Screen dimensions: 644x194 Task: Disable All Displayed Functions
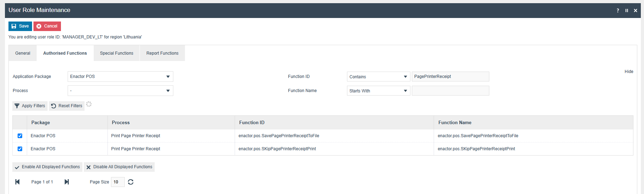[x=119, y=167]
